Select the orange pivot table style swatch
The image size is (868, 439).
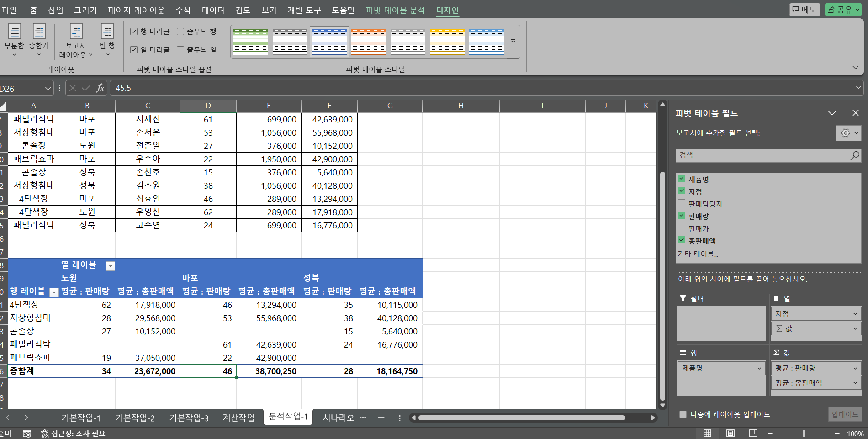click(x=369, y=42)
